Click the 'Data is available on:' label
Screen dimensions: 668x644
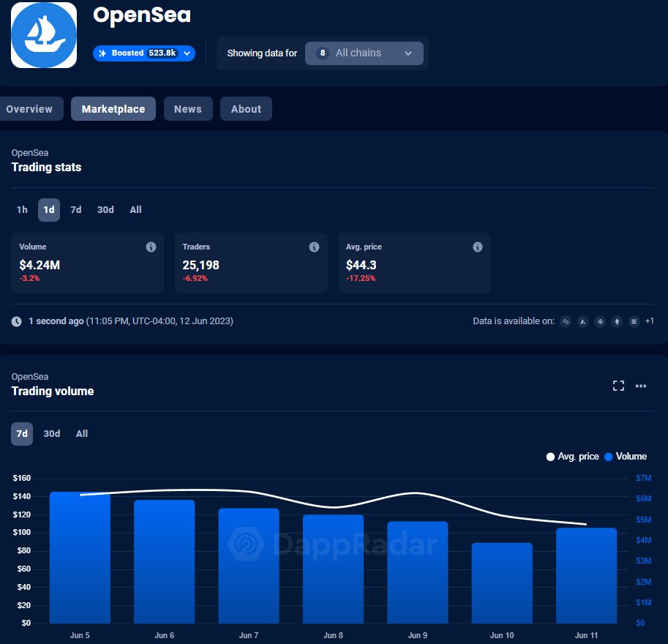pos(514,321)
